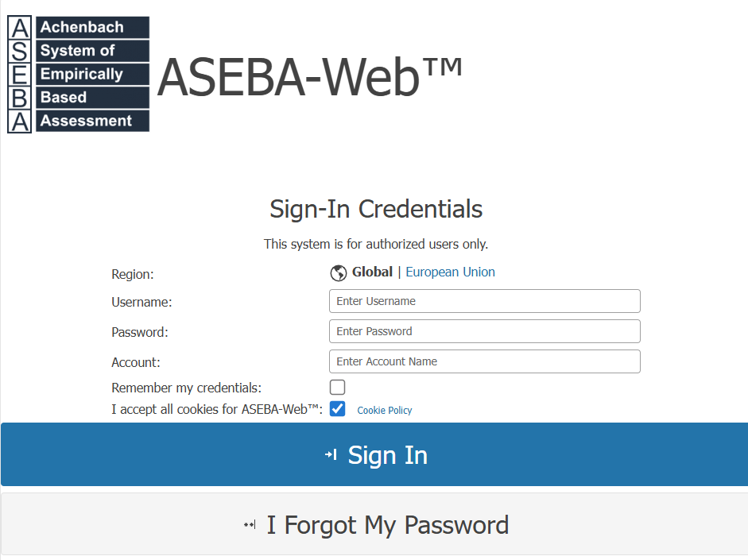This screenshot has width=748, height=560.
Task: Click the globe icon beside Global
Action: coord(338,273)
